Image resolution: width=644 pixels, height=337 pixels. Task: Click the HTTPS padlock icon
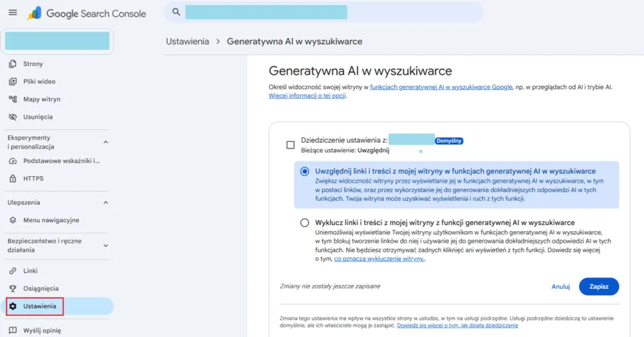pos(12,178)
